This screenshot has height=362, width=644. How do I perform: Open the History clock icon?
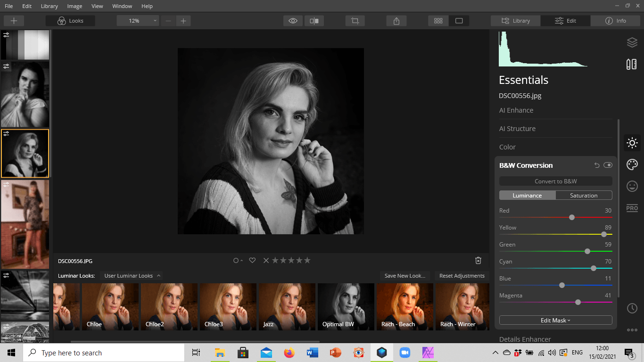[x=632, y=308]
